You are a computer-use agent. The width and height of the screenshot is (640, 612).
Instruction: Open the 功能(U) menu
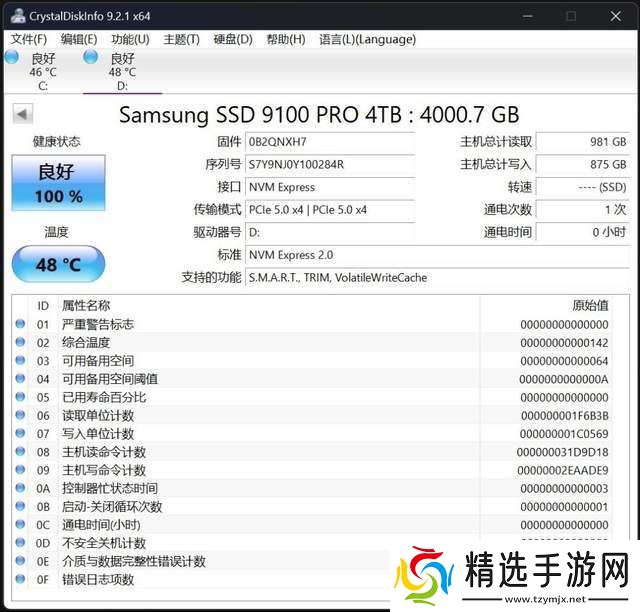click(x=130, y=39)
